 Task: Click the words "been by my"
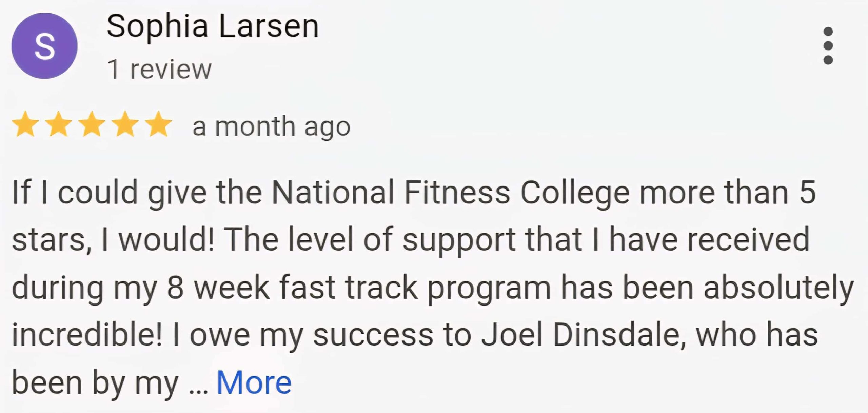coord(95,383)
